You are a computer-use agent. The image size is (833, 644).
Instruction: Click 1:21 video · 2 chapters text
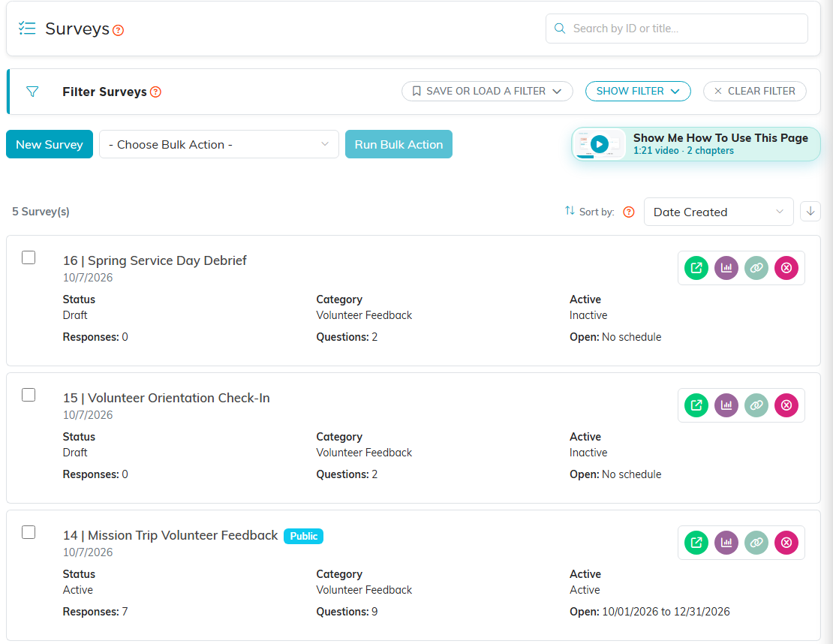point(683,151)
